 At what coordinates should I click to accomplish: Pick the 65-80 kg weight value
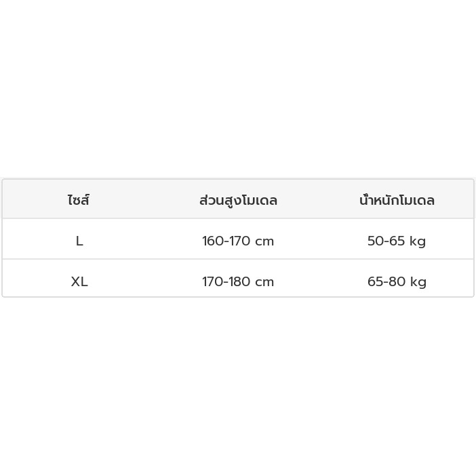point(397,281)
